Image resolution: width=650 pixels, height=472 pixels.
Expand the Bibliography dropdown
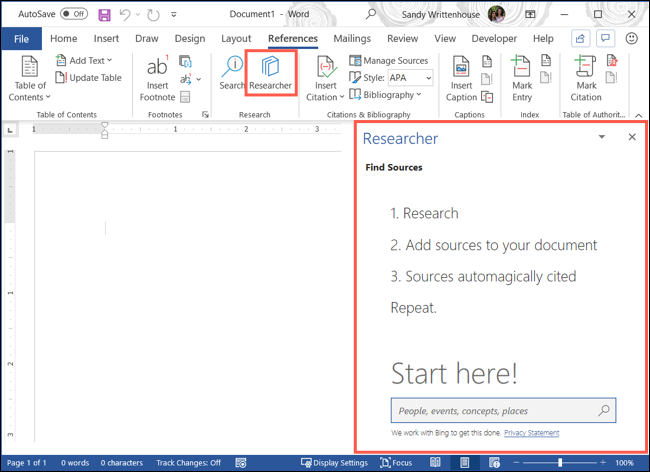coord(385,95)
